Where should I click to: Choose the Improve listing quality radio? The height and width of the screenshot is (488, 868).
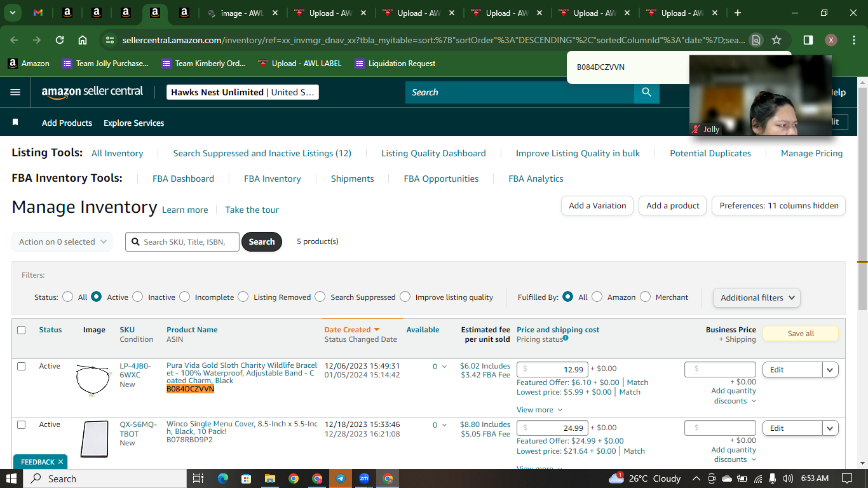405,296
